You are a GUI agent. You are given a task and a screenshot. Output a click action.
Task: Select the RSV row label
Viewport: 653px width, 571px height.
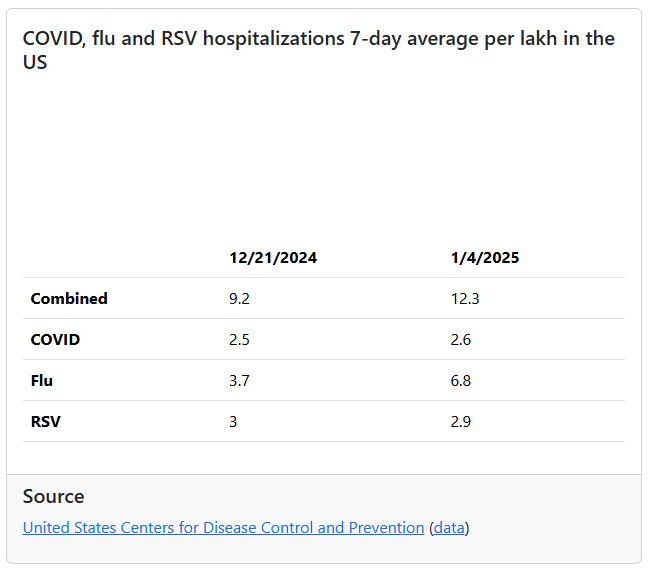[46, 422]
